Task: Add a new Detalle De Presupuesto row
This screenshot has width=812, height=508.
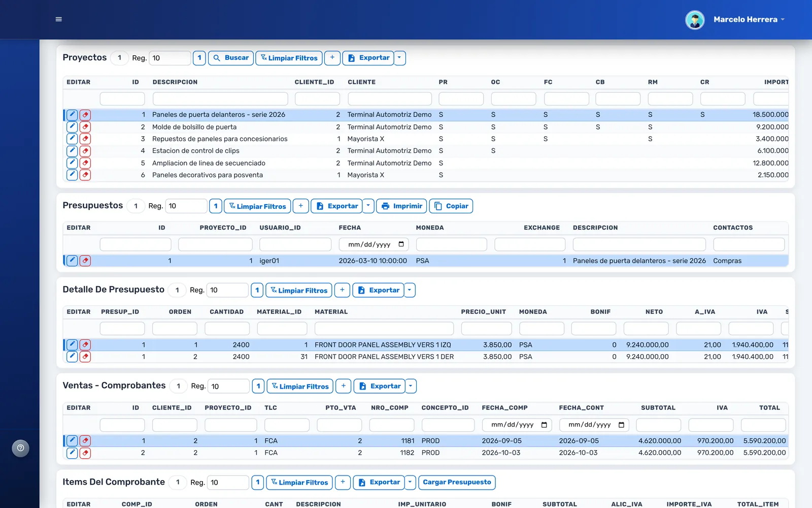Action: click(x=343, y=290)
